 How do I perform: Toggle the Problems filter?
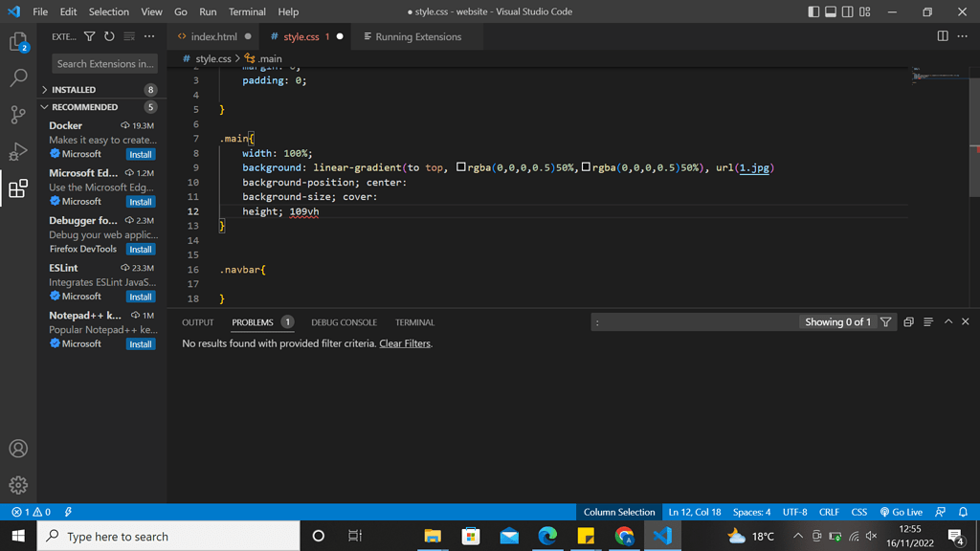[x=887, y=321]
